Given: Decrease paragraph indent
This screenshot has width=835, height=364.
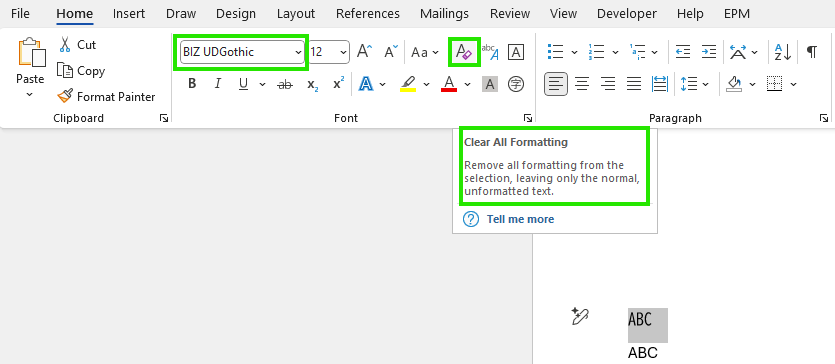Looking at the screenshot, I should (x=683, y=52).
